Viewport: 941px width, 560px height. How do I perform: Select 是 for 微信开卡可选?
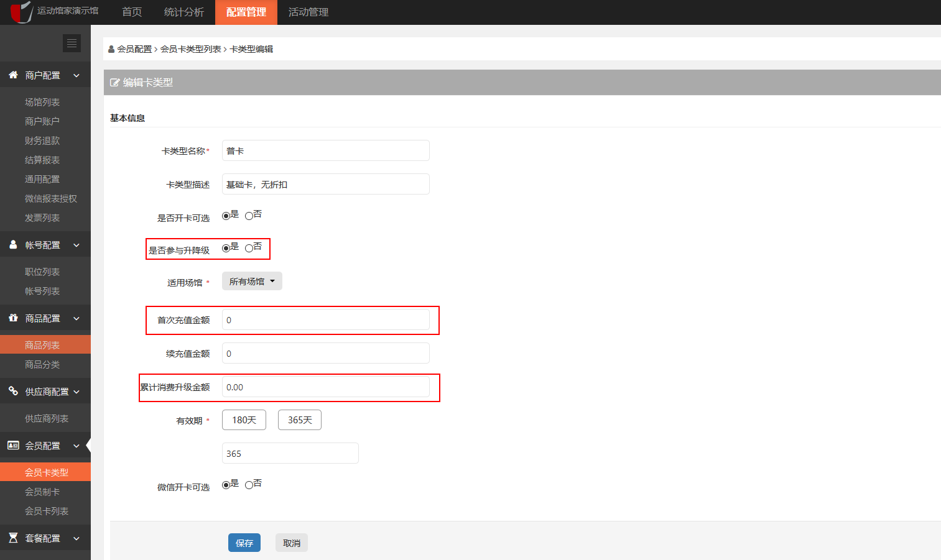(226, 485)
